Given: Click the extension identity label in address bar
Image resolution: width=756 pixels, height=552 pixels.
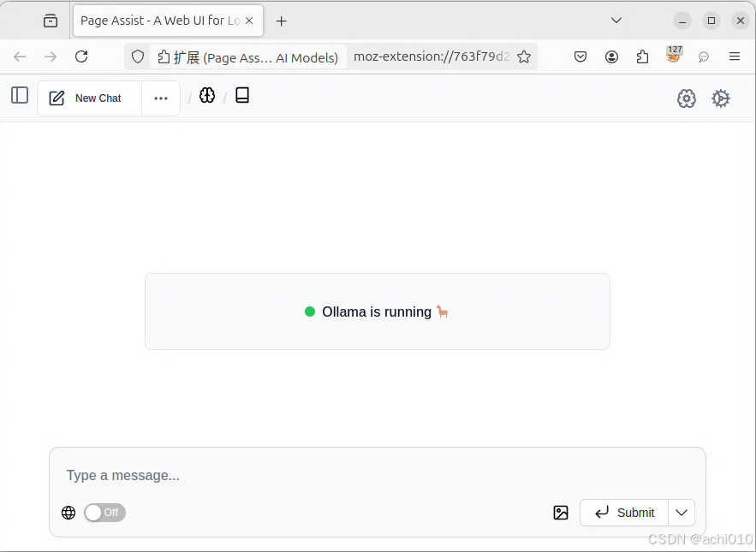Looking at the screenshot, I should click(247, 57).
